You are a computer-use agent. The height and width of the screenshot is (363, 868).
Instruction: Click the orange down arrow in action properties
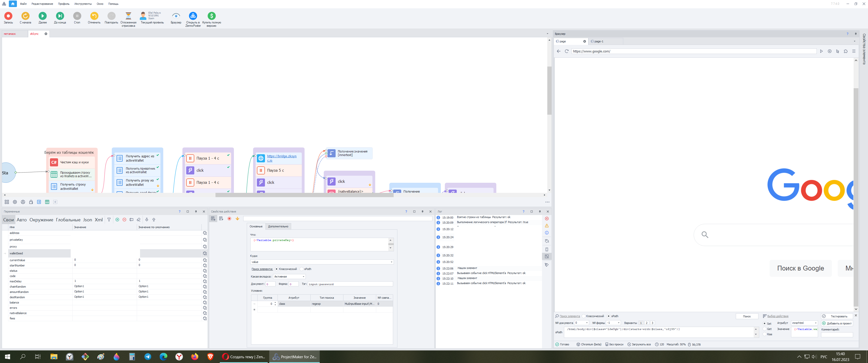[237, 219]
